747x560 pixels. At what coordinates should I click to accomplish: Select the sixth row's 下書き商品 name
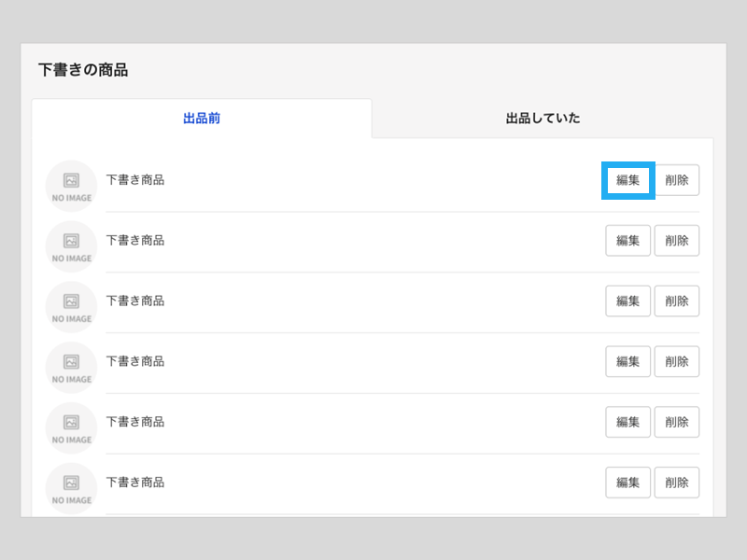pos(135,483)
